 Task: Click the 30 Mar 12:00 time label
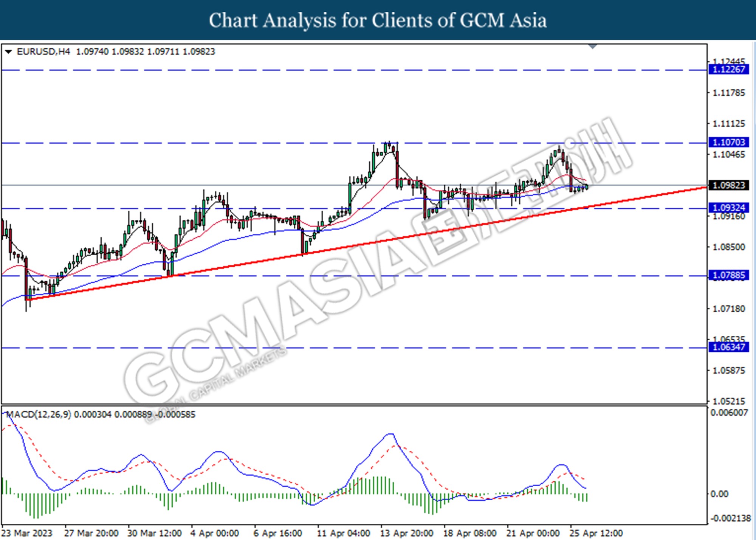155,533
